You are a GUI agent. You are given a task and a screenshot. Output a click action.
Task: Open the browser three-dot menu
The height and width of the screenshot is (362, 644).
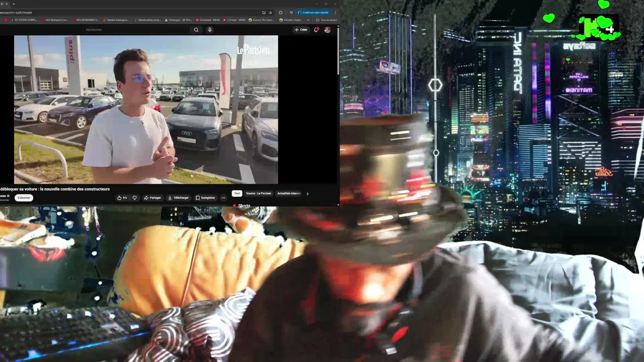click(335, 13)
